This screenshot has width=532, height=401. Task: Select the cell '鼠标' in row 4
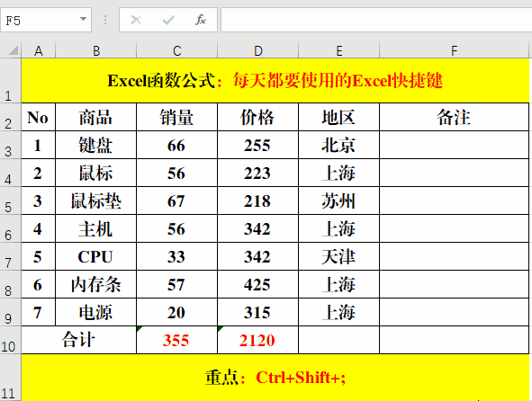(x=96, y=173)
